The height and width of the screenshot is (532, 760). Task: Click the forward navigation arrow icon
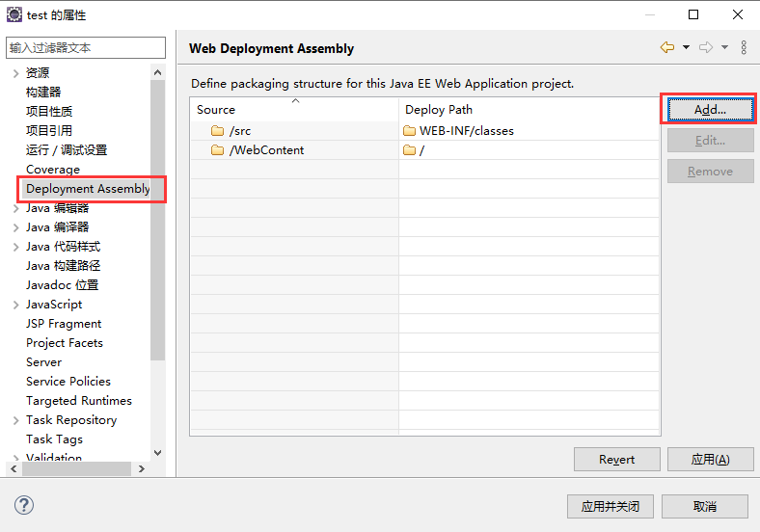706,47
